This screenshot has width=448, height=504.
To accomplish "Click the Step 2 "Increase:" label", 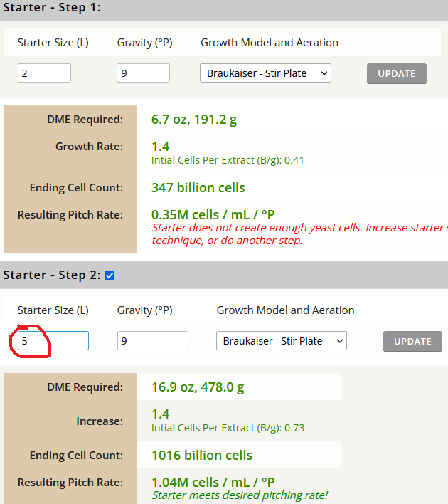I will tap(100, 421).
